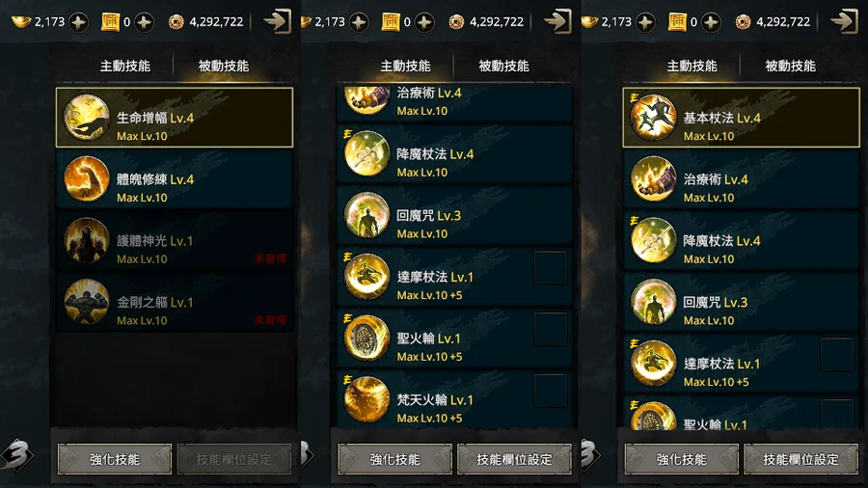Select the 梵天火輪 skill icon

pos(366,399)
